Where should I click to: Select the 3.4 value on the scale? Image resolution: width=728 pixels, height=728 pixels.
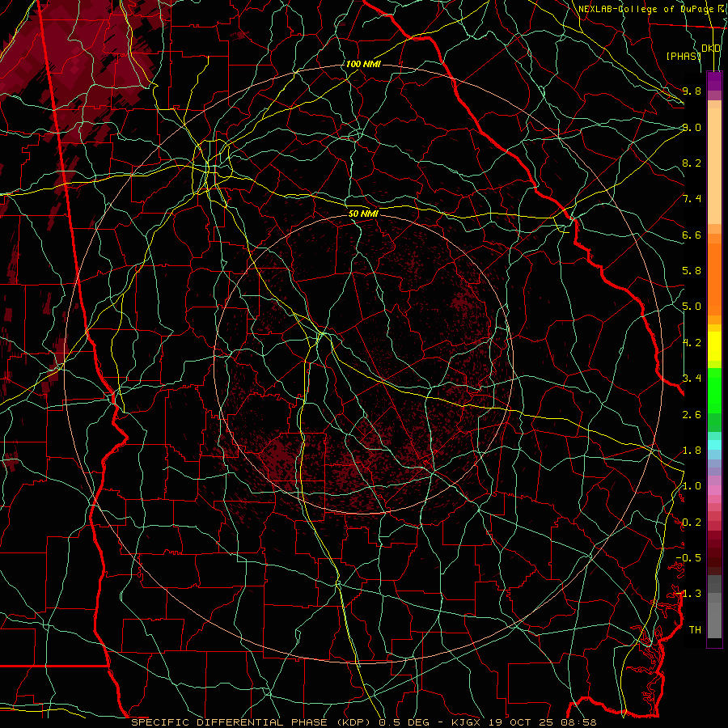click(x=692, y=379)
